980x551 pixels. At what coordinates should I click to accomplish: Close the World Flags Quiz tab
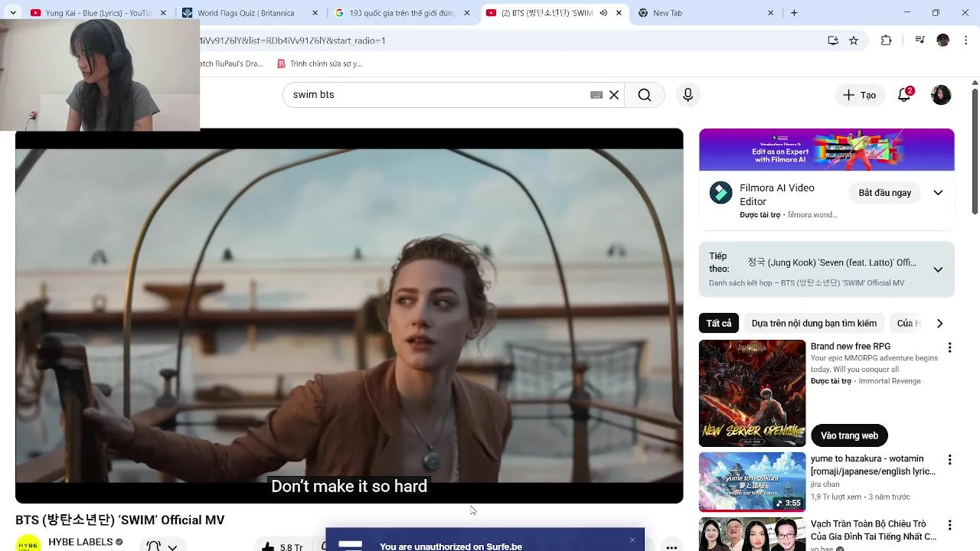315,13
